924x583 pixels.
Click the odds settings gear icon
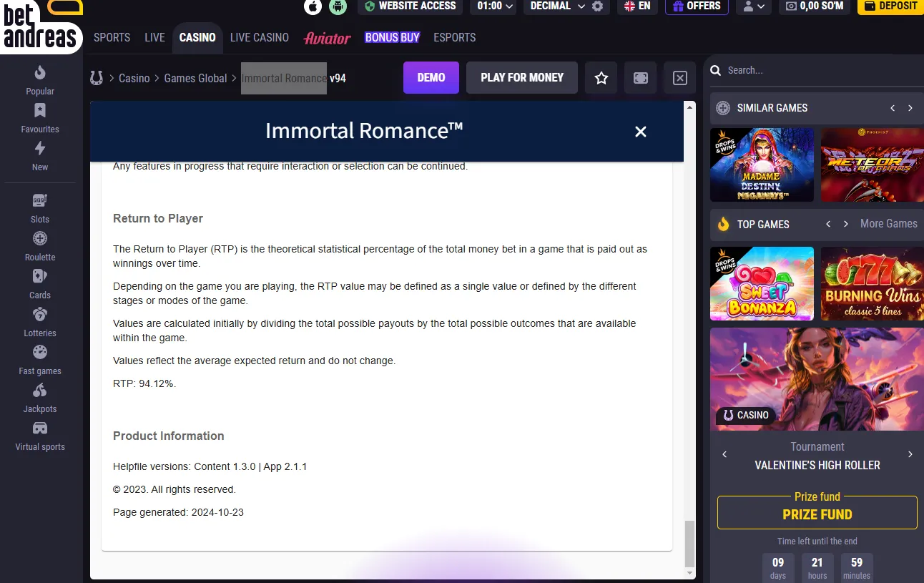[x=597, y=6]
